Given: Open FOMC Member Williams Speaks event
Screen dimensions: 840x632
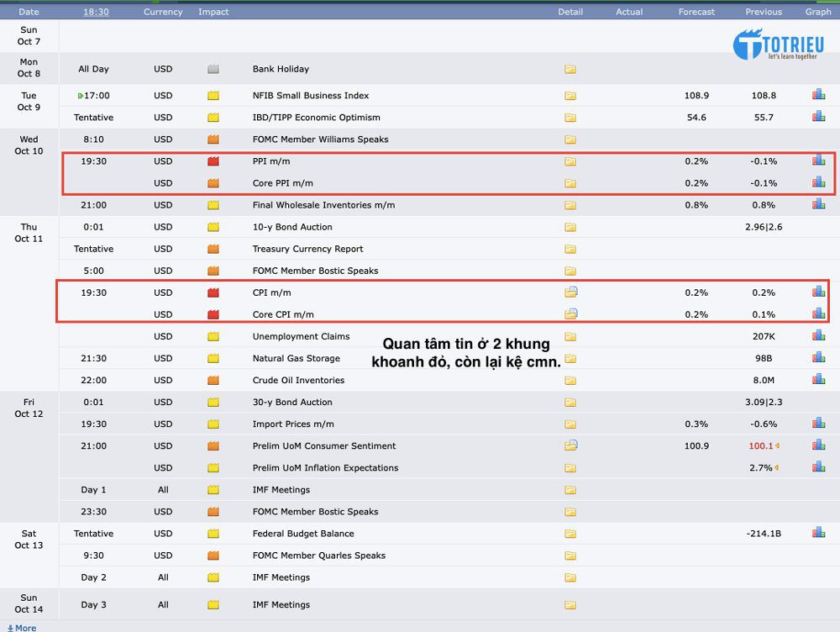Looking at the screenshot, I should (320, 140).
